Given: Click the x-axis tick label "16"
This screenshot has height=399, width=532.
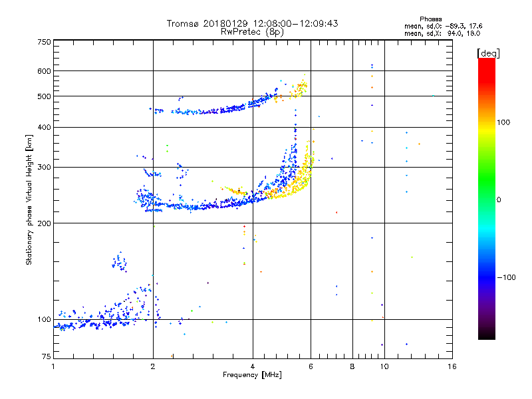Looking at the screenshot, I should tap(452, 366).
